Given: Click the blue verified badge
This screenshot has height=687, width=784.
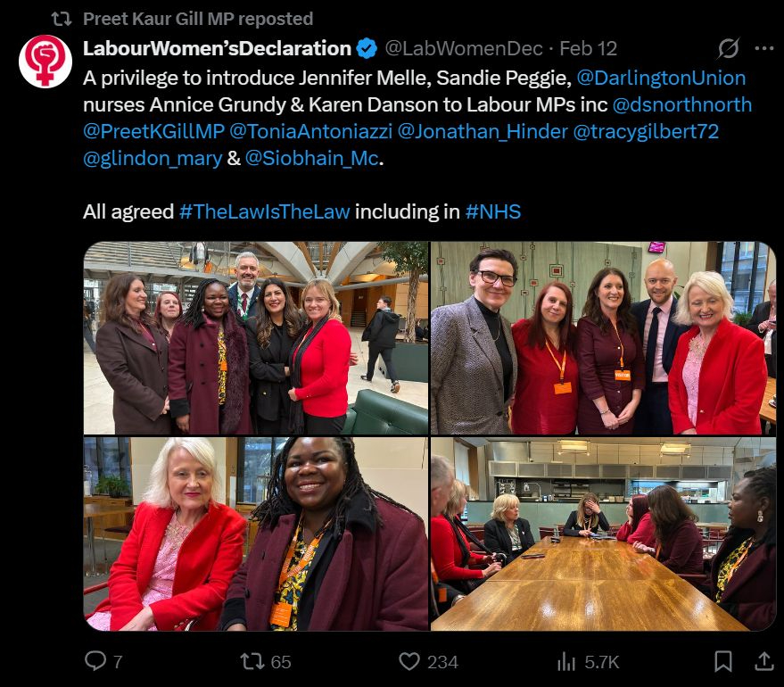Looking at the screenshot, I should point(367,48).
